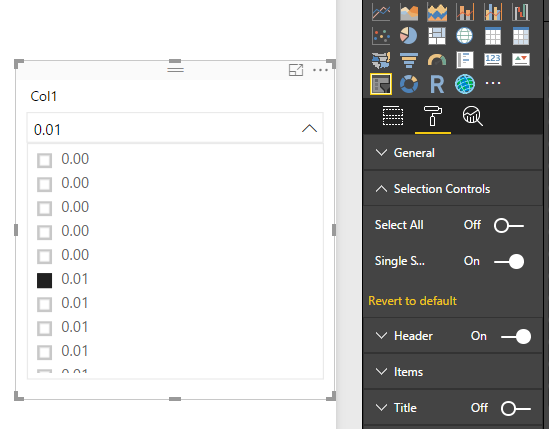The image size is (549, 429).
Task: Check the topmost 0.00 checkbox
Action: [44, 160]
